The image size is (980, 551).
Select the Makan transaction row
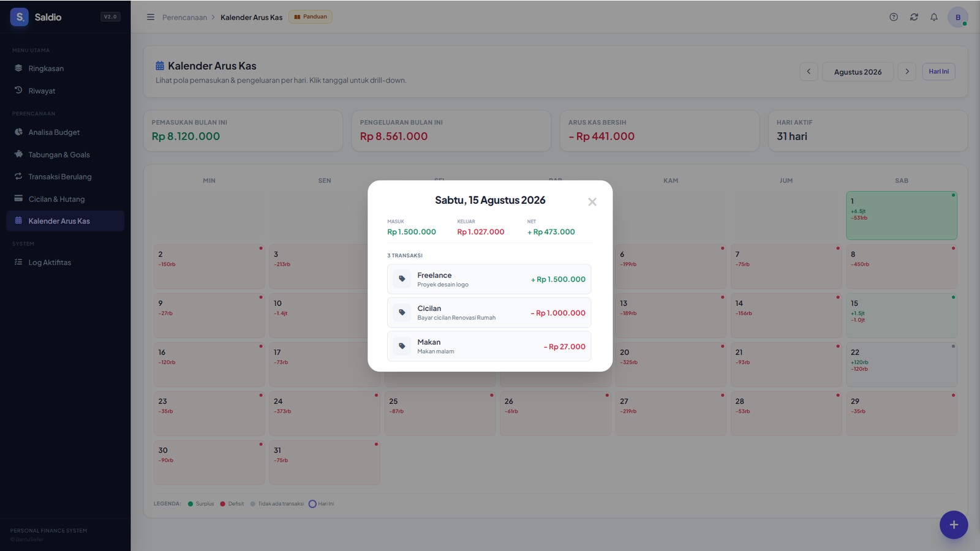pyautogui.click(x=489, y=347)
